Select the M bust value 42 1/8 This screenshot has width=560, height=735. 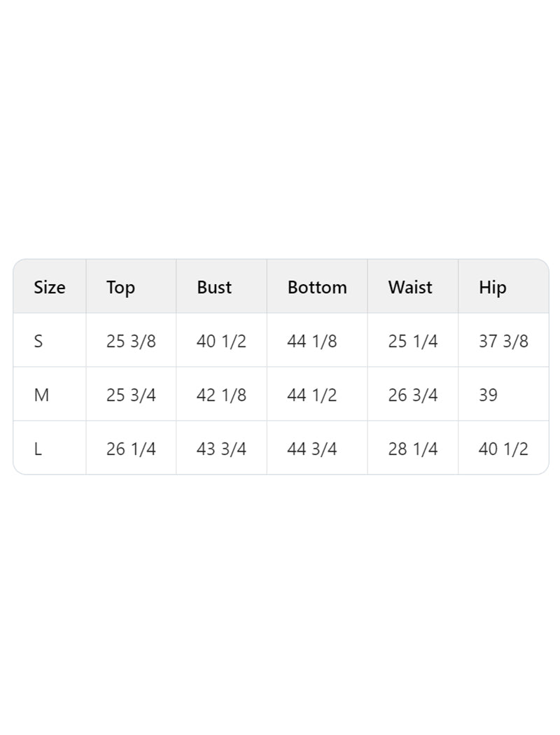(x=221, y=395)
